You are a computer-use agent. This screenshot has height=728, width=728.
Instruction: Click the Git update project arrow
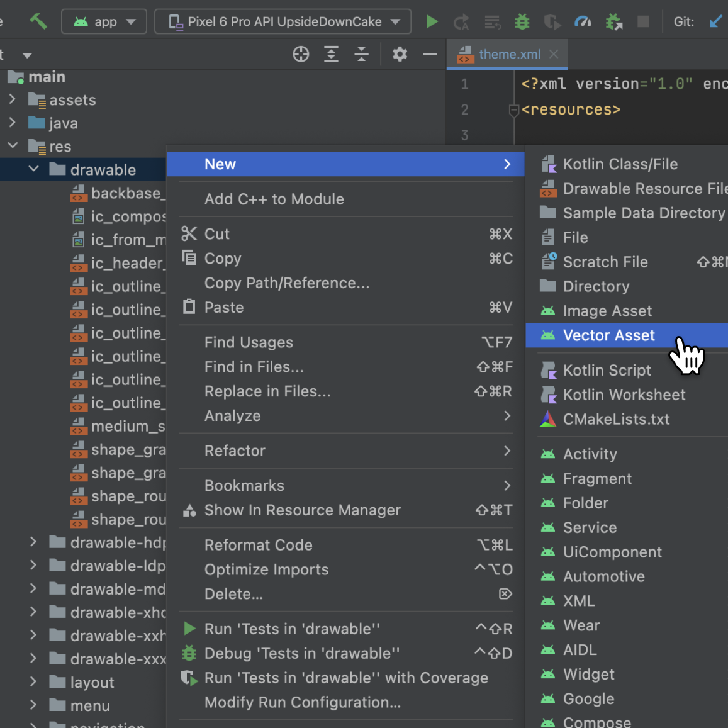point(715,22)
